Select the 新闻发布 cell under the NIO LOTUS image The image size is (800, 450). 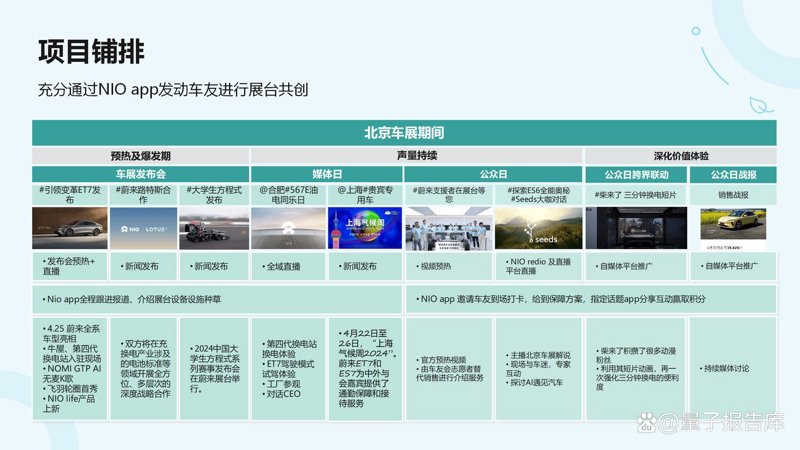(143, 266)
